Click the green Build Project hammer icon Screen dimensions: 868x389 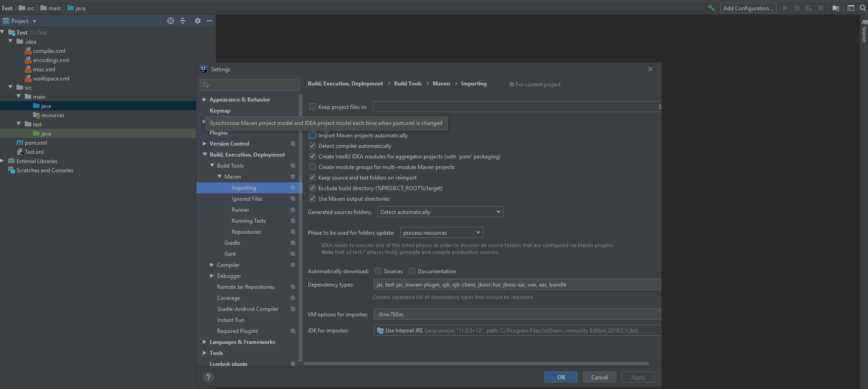(711, 8)
